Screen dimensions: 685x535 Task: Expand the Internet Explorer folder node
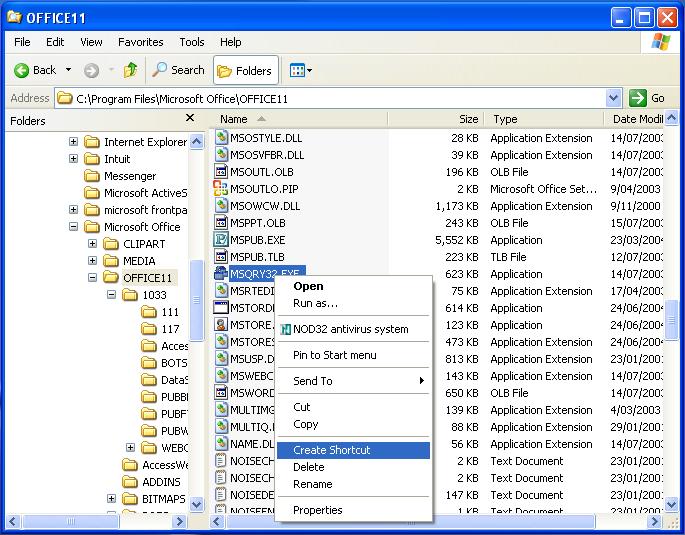tap(73, 142)
